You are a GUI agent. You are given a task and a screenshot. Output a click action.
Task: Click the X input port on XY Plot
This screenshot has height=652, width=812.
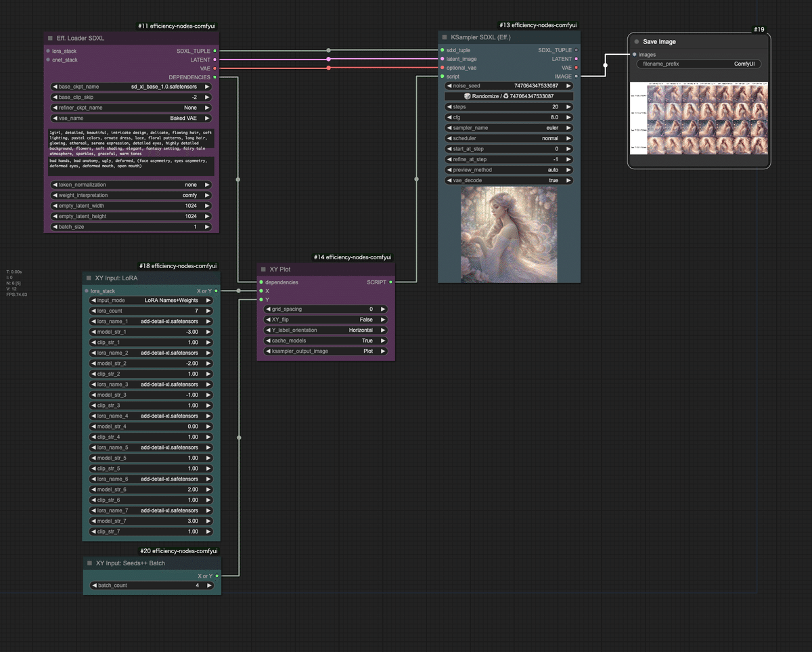[x=261, y=291]
